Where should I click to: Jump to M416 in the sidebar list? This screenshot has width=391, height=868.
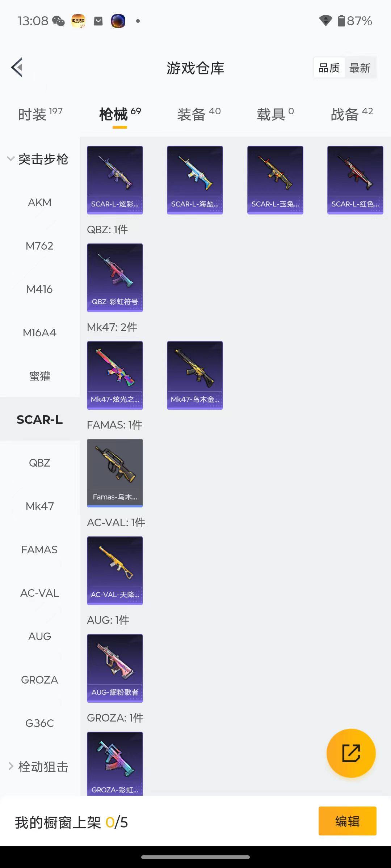click(x=40, y=289)
